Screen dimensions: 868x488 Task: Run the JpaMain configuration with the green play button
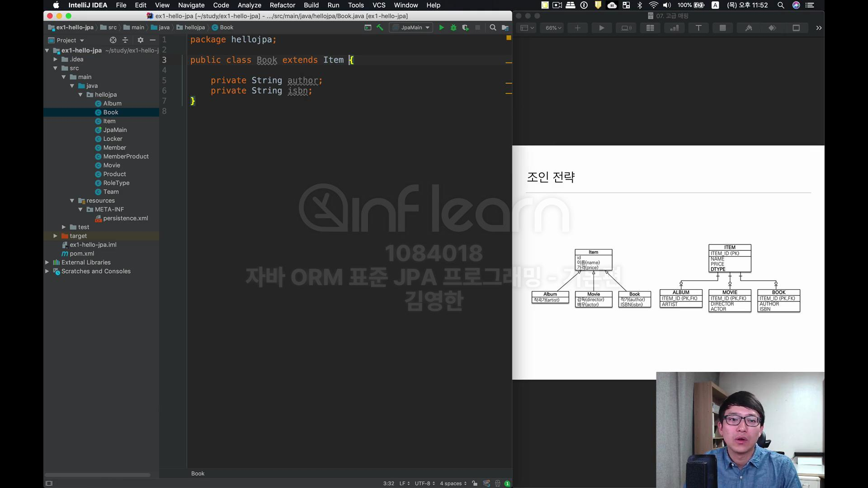click(441, 28)
